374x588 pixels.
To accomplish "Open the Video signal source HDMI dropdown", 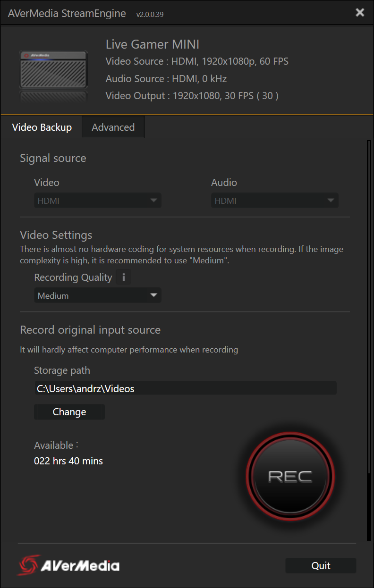I will click(x=98, y=201).
